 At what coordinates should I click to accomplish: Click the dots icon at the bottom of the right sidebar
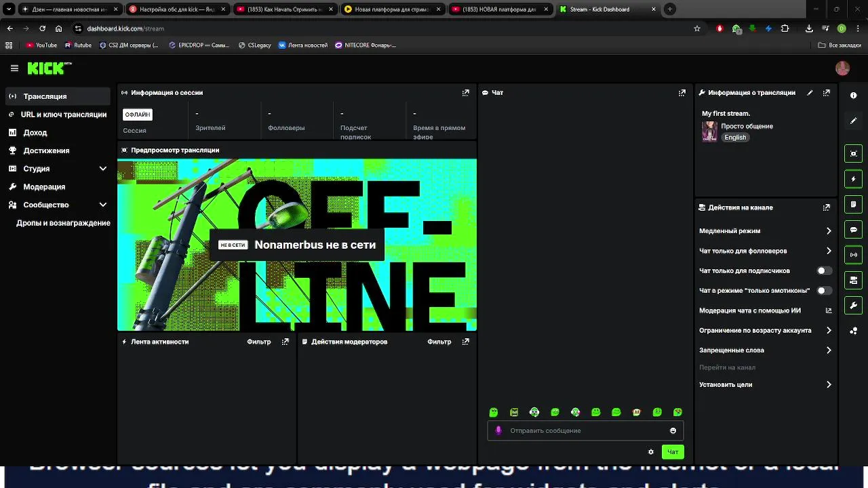coord(853,331)
